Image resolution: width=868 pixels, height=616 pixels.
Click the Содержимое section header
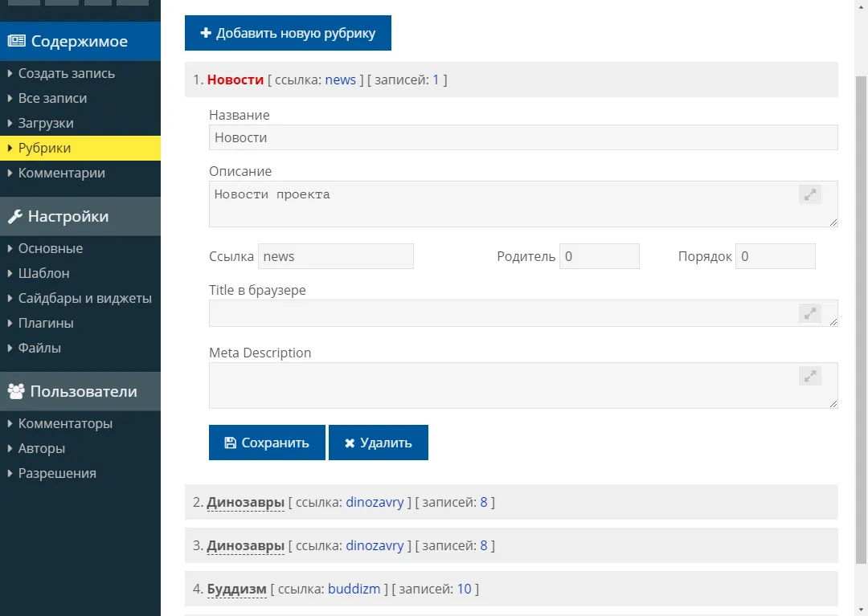point(80,42)
